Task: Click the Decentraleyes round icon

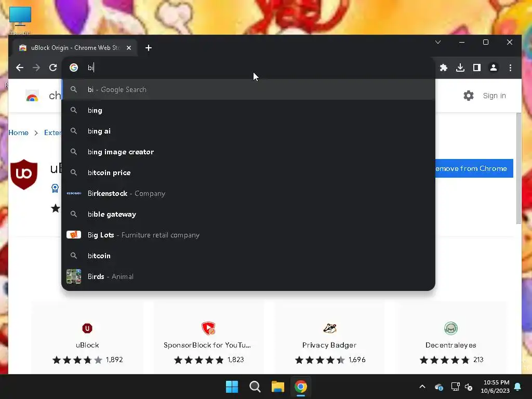Action: [x=451, y=328]
